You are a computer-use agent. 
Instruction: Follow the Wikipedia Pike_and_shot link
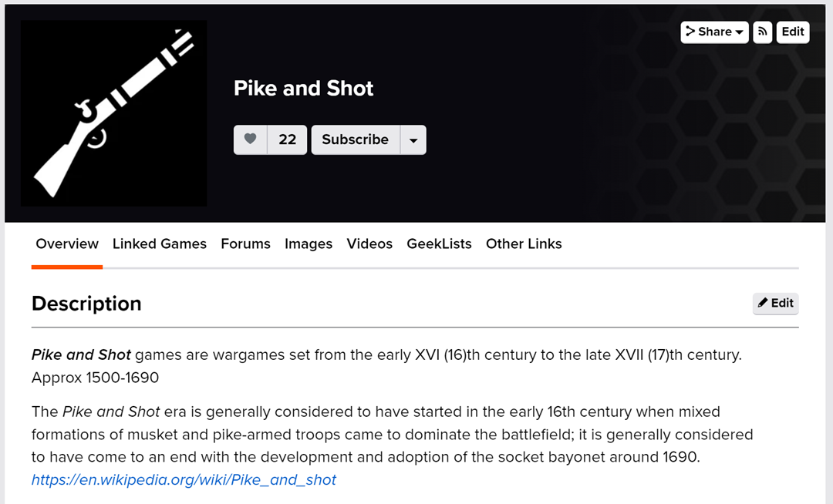coord(184,479)
